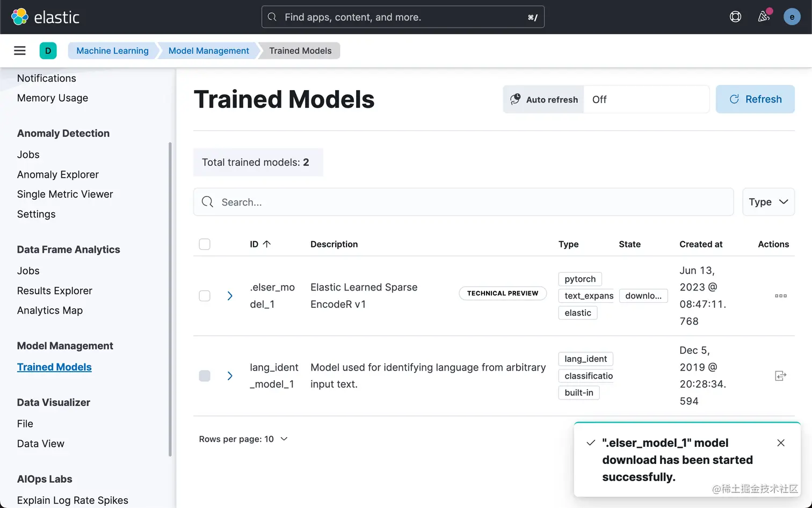The height and width of the screenshot is (508, 812).
Task: Click the sidebar scrollbar
Action: click(x=170, y=299)
